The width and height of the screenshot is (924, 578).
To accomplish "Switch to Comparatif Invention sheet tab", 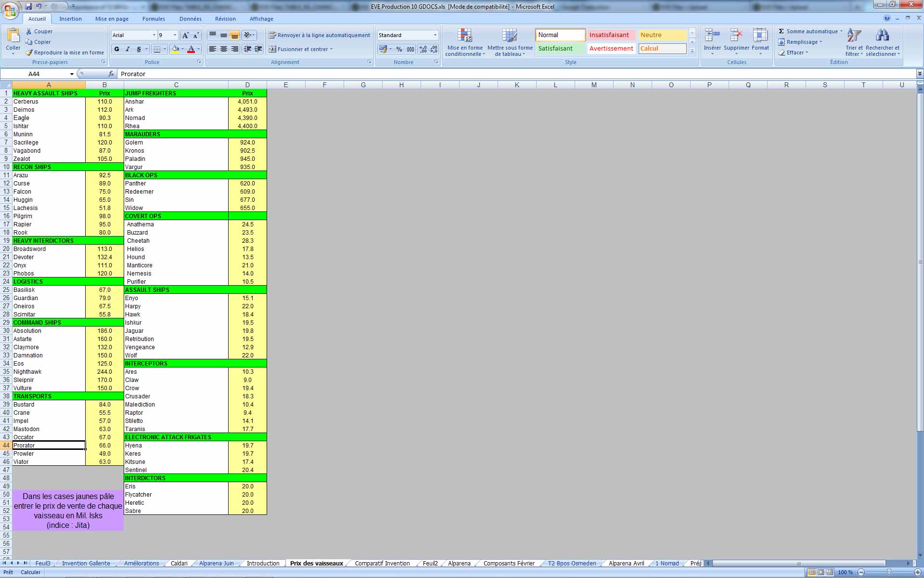I will click(382, 563).
